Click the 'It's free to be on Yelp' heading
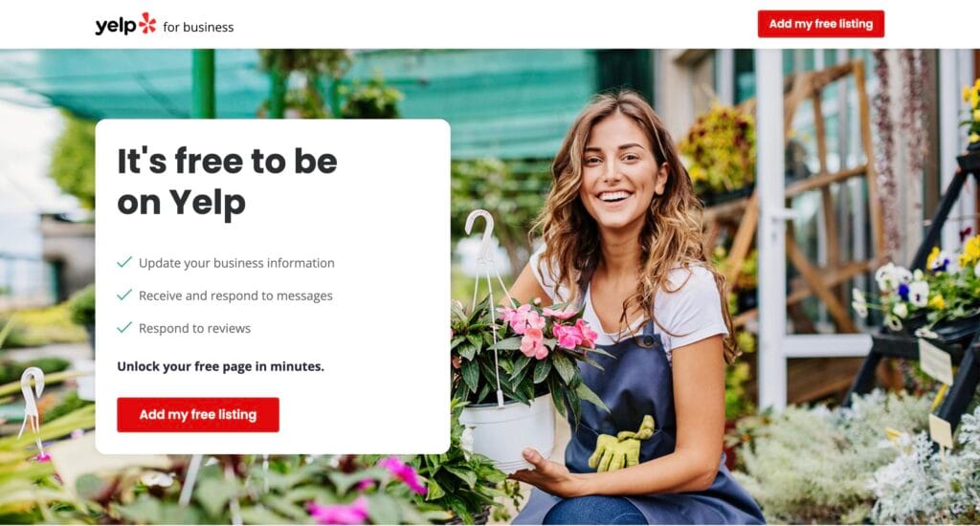This screenshot has width=980, height=526. (227, 182)
